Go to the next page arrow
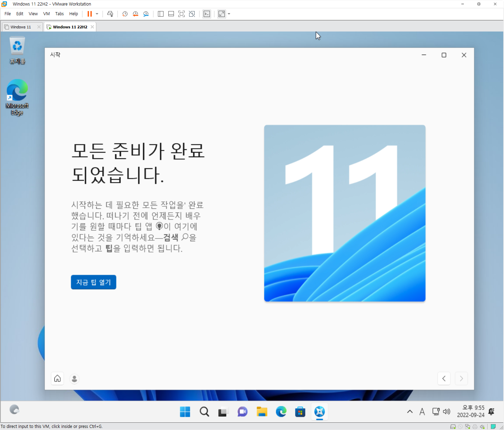 coord(461,378)
